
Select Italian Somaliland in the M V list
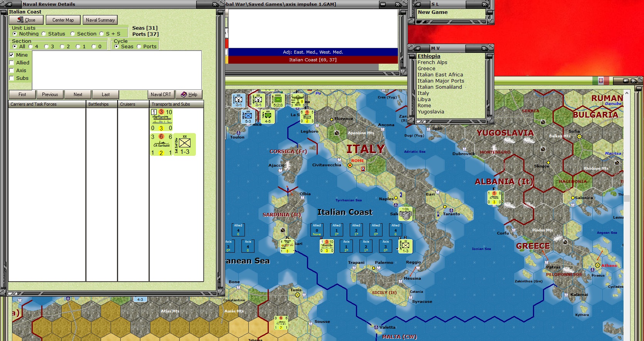(x=440, y=87)
